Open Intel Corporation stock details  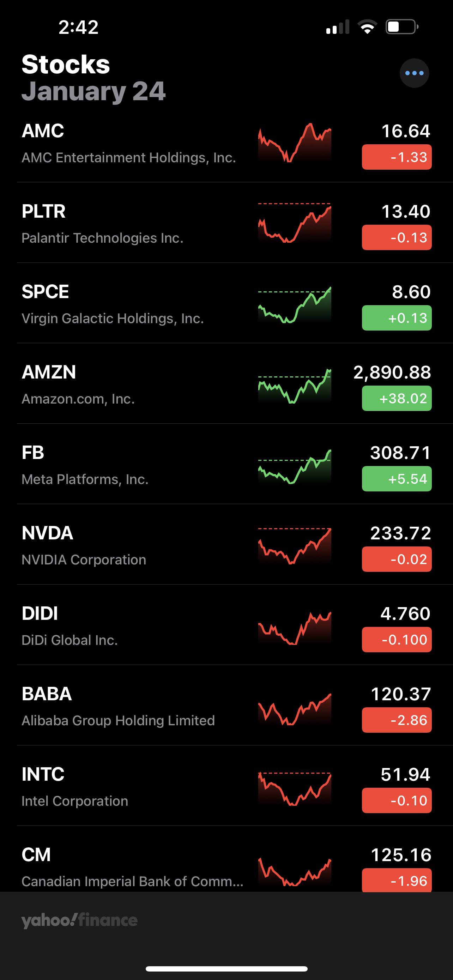point(133,787)
